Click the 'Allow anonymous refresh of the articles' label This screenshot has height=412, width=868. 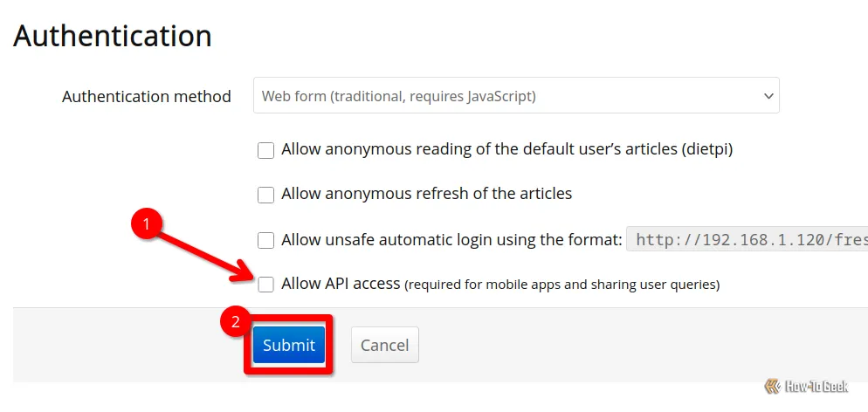coord(426,194)
